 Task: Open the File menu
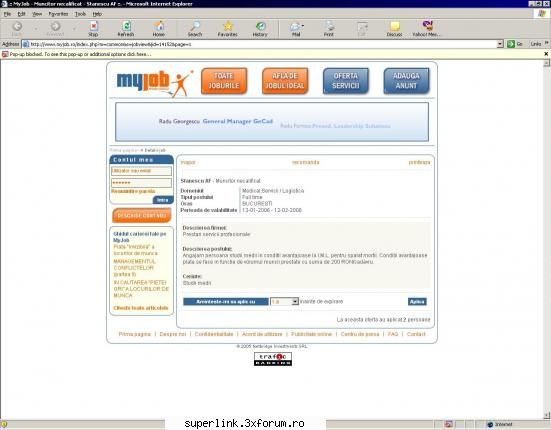tap(7, 14)
